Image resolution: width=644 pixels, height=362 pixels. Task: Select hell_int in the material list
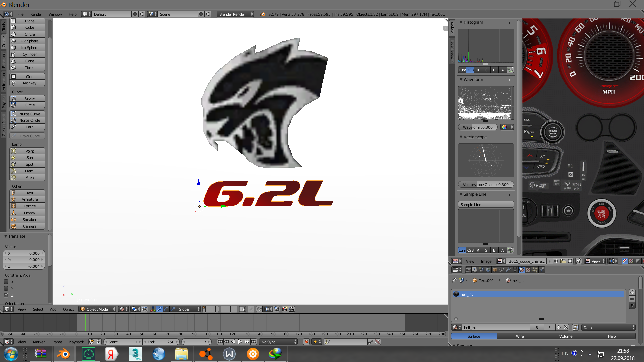[x=539, y=294]
